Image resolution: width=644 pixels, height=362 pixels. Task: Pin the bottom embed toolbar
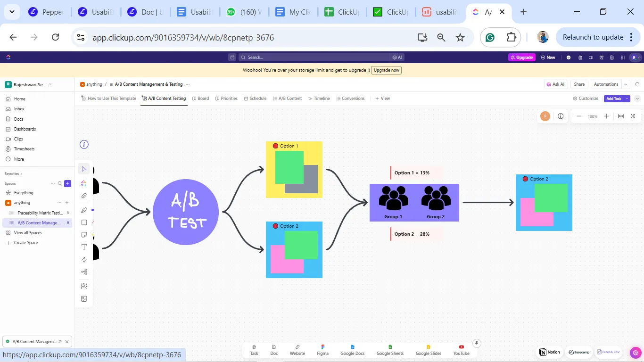[x=477, y=343]
